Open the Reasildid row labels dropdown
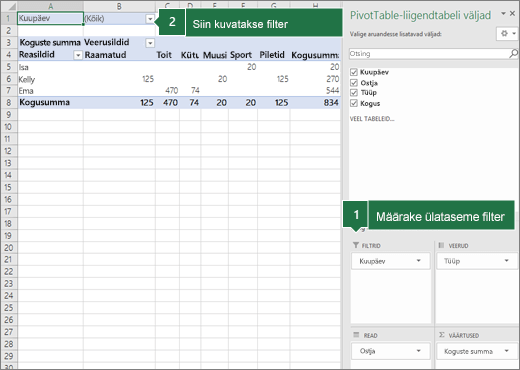This screenshot has width=520, height=370. click(78, 55)
